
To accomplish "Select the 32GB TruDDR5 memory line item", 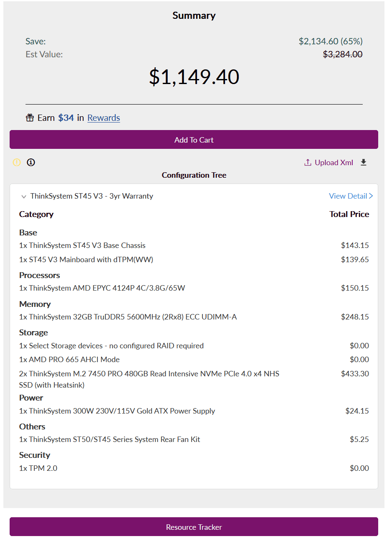I will [128, 317].
